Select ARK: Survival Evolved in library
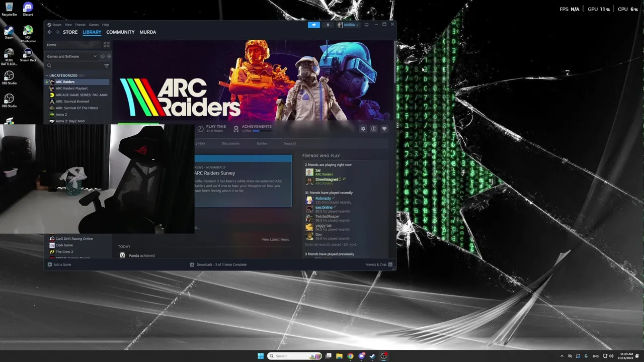644x362 pixels. 72,102
